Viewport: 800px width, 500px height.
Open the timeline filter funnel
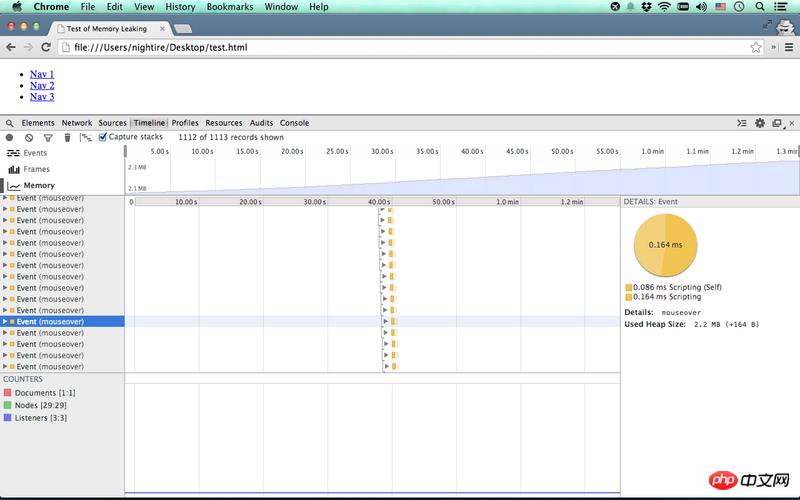tap(47, 137)
